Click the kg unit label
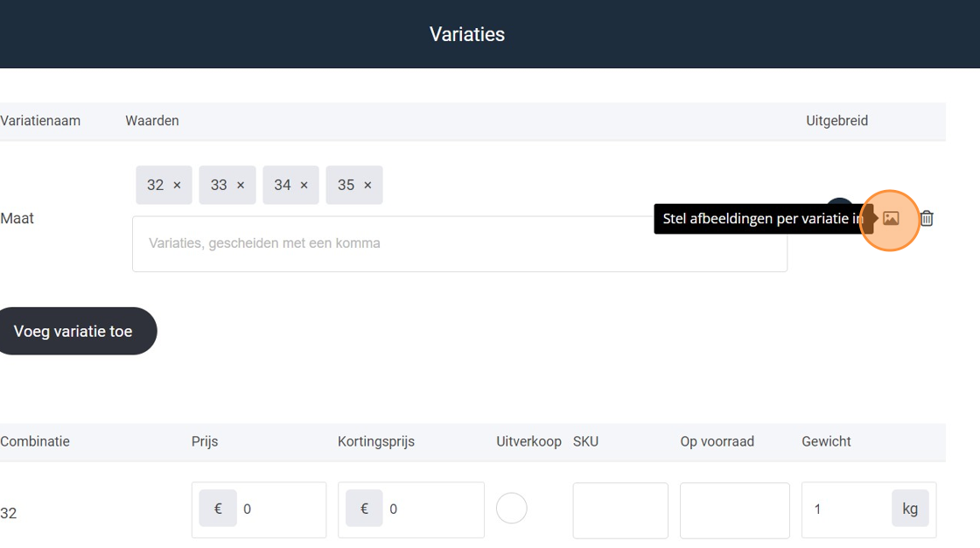The image size is (980, 548). [910, 509]
